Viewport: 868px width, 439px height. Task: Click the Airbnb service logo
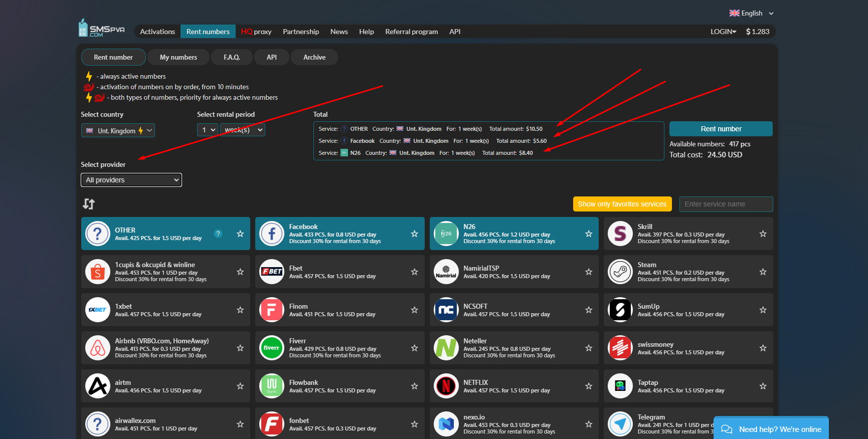pos(98,348)
